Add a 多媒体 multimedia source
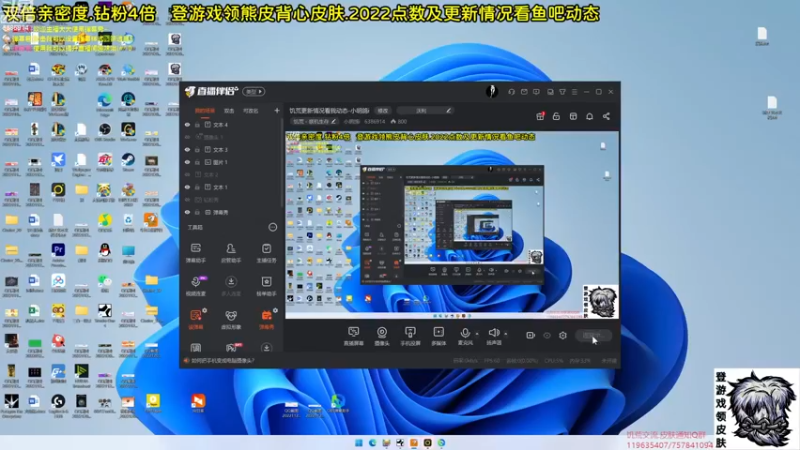This screenshot has width=800, height=450. (x=438, y=336)
